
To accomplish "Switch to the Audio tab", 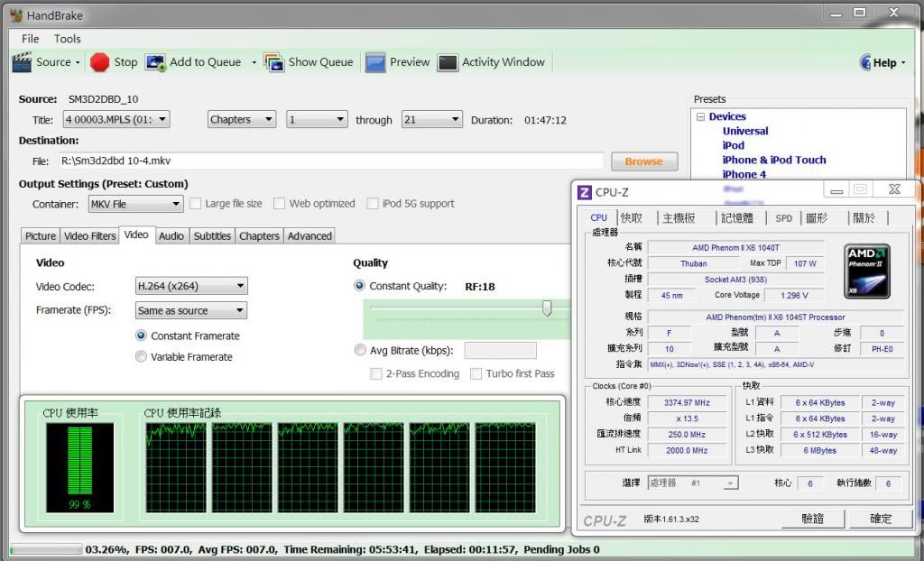I will coord(171,236).
